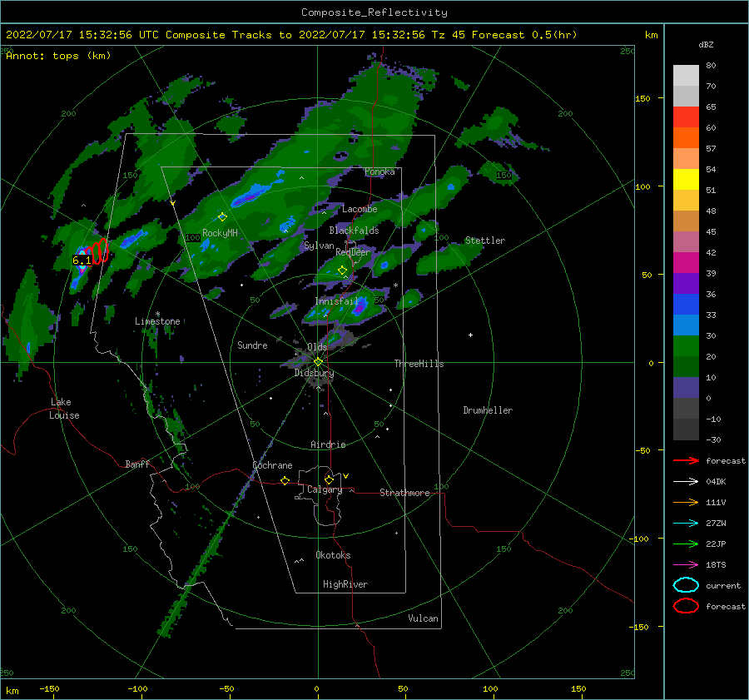Click the 150 tick on the right axis
The width and height of the screenshot is (749, 700).
click(643, 98)
